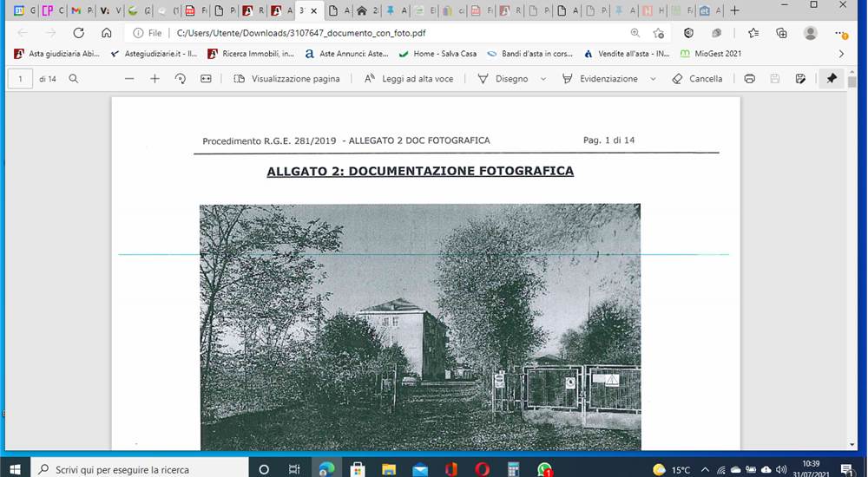Show hidden system tray icons
This screenshot has width=868, height=477.
click(705, 469)
